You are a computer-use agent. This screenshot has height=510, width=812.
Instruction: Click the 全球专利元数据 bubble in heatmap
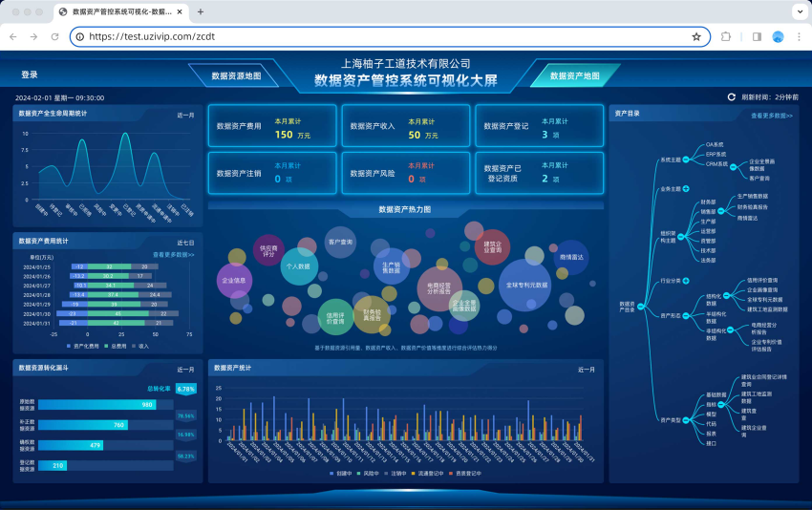click(x=525, y=285)
